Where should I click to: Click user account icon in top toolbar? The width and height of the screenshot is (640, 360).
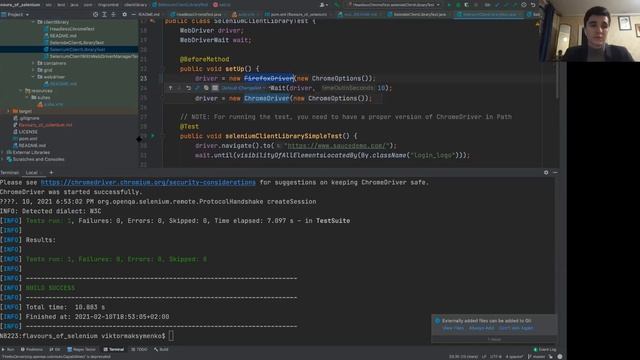tap(323, 5)
